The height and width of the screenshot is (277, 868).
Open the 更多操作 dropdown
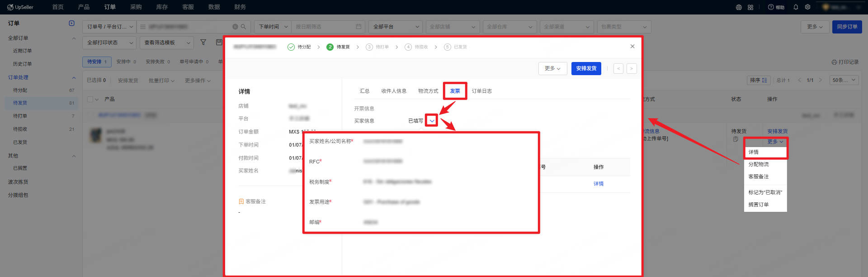pos(198,81)
